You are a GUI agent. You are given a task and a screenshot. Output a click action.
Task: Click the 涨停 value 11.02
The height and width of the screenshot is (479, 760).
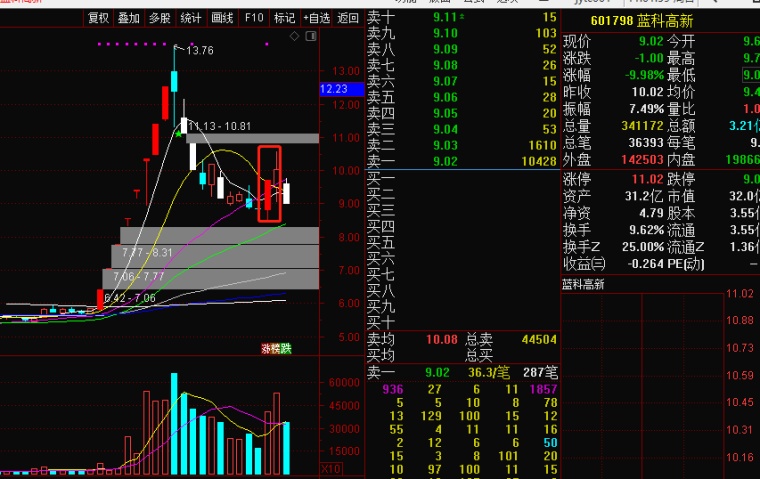[648, 179]
